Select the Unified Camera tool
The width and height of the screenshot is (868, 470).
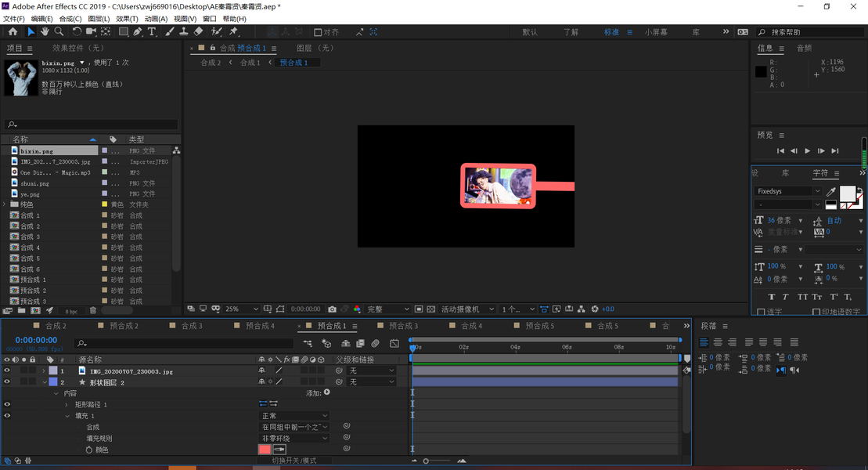[x=91, y=31]
